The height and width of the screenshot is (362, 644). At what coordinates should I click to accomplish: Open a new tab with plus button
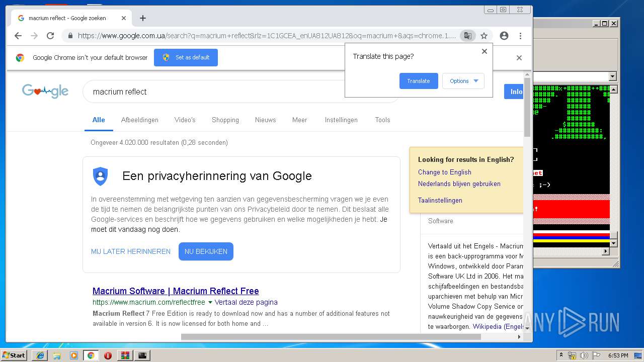143,18
